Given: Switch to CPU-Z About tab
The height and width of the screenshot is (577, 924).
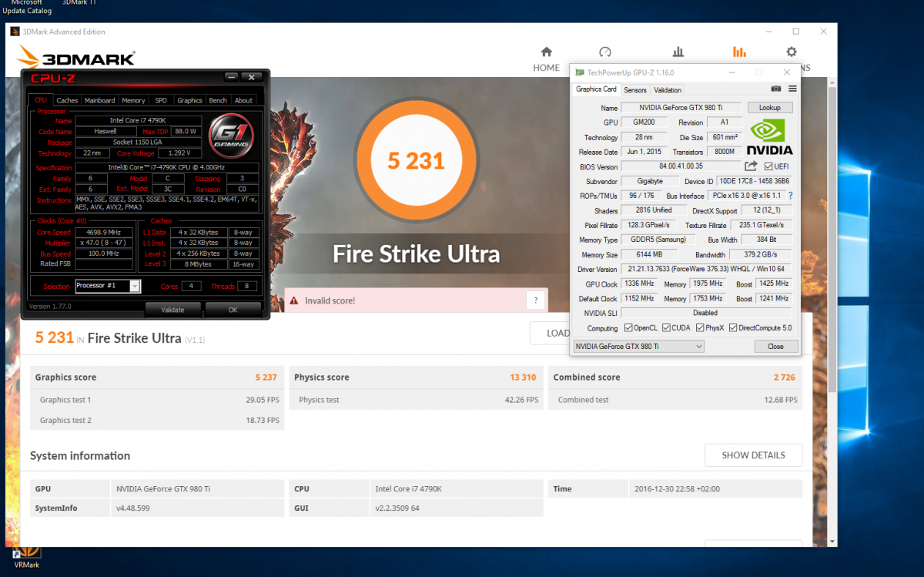Looking at the screenshot, I should pyautogui.click(x=243, y=100).
